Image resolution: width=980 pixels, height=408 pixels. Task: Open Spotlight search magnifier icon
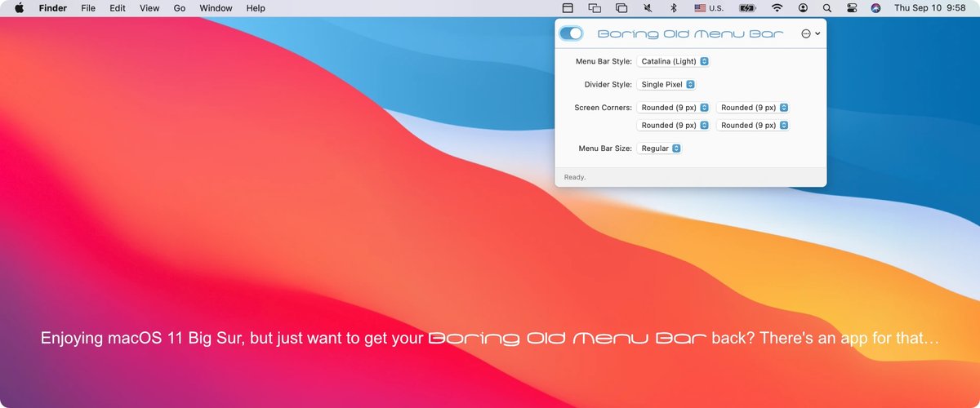826,8
